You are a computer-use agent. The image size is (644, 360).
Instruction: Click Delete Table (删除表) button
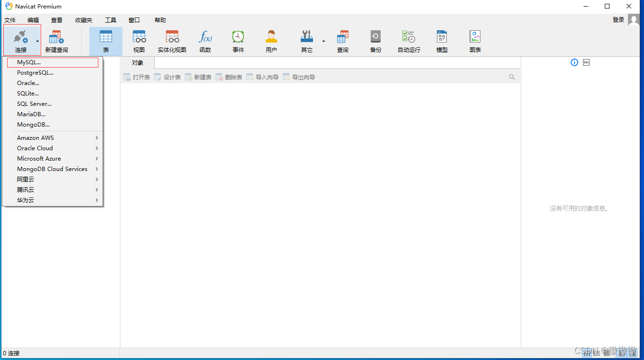tap(229, 77)
